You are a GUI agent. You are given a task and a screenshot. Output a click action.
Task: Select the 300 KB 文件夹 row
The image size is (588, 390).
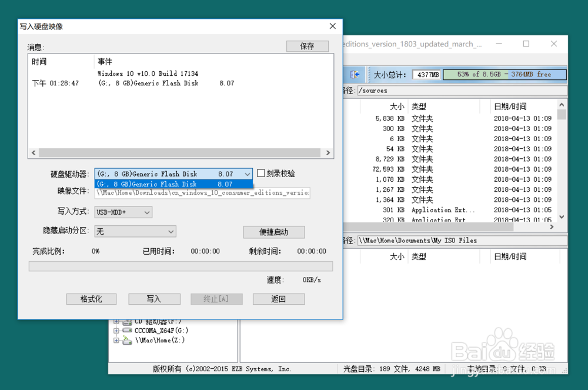click(450, 129)
